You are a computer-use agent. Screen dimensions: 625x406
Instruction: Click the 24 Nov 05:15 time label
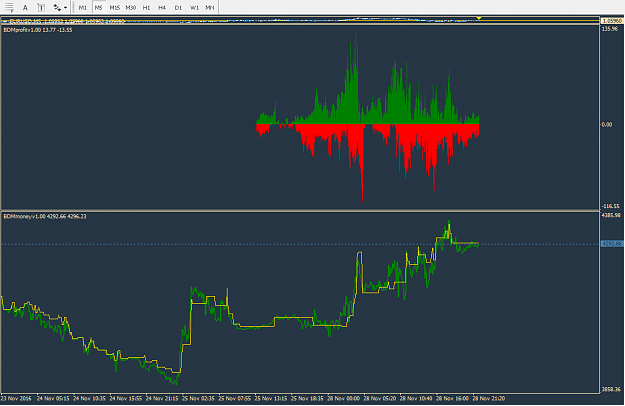coord(53,398)
